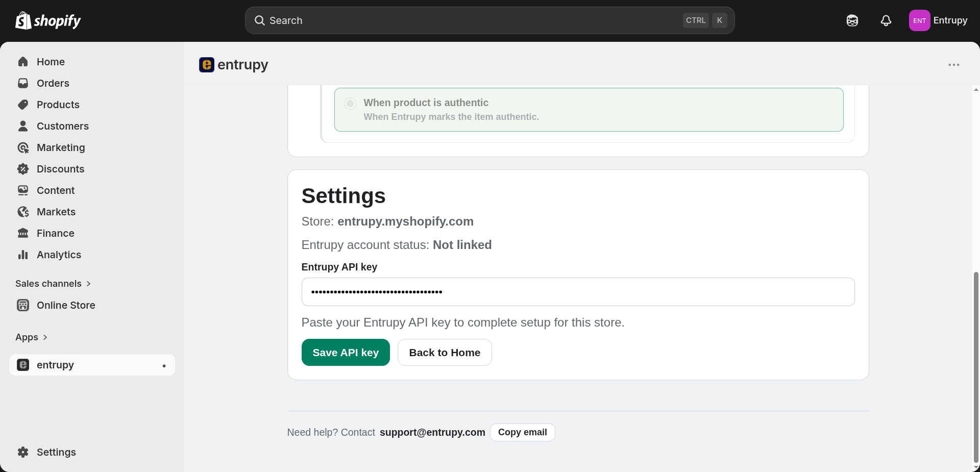Click the Analytics bar chart icon
This screenshot has width=980, height=472.
(23, 255)
